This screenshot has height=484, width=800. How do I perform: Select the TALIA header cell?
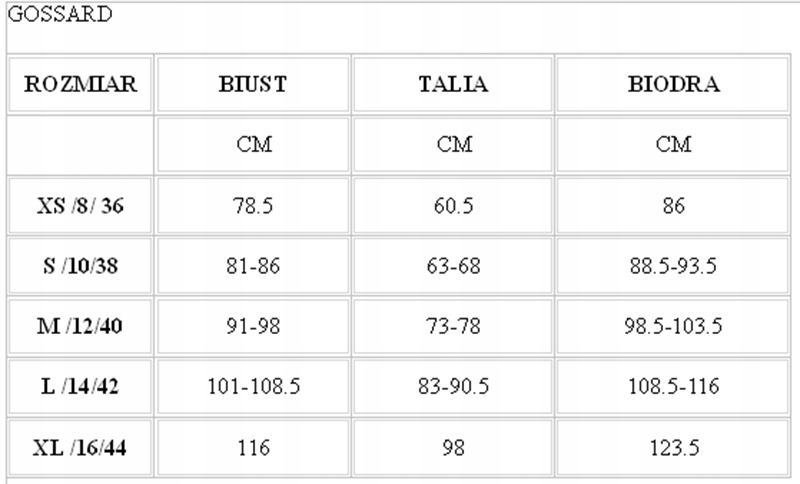[x=453, y=84]
